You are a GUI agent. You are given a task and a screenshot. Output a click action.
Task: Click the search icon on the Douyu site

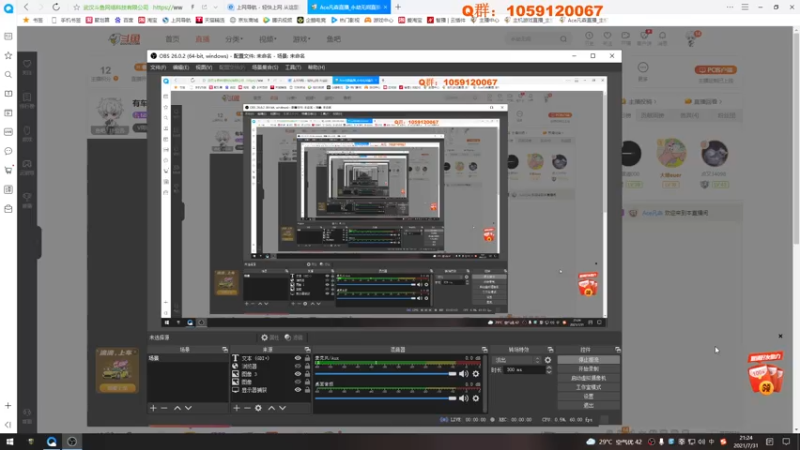(x=563, y=39)
